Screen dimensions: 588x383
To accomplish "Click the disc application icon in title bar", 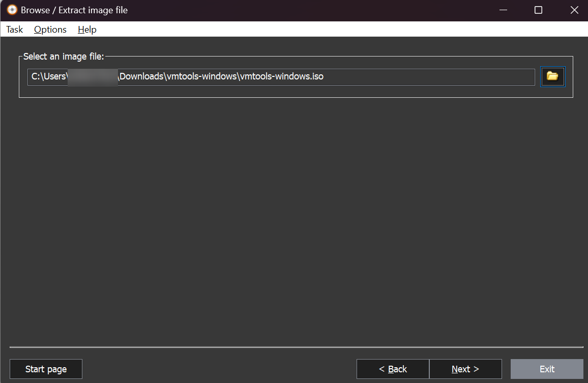I will [x=12, y=10].
